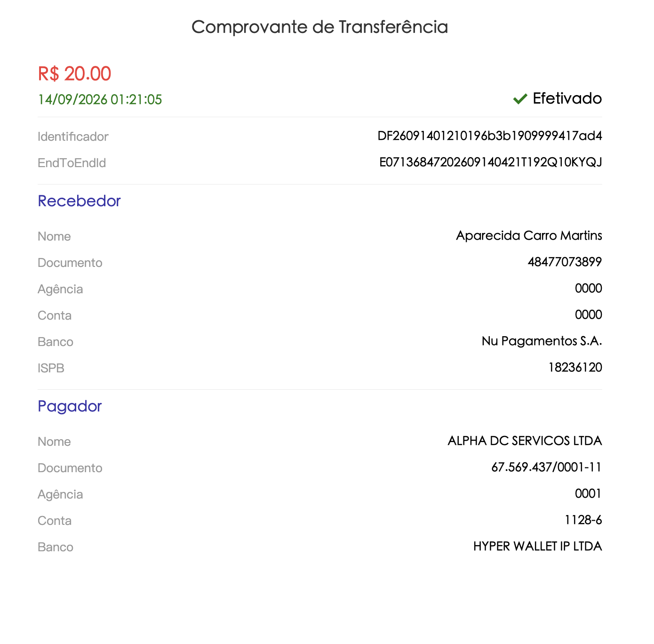The image size is (654, 644).
Task: Select recipient document number 48477073899
Action: [x=565, y=262]
